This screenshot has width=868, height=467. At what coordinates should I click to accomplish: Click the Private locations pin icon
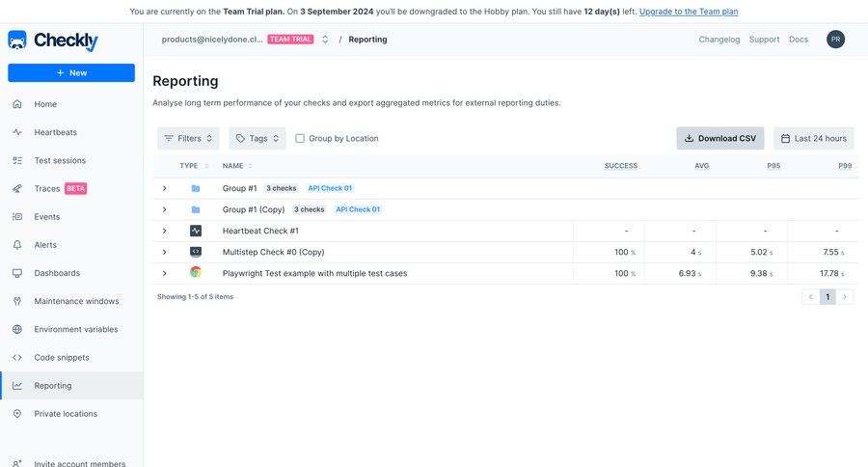coord(17,414)
